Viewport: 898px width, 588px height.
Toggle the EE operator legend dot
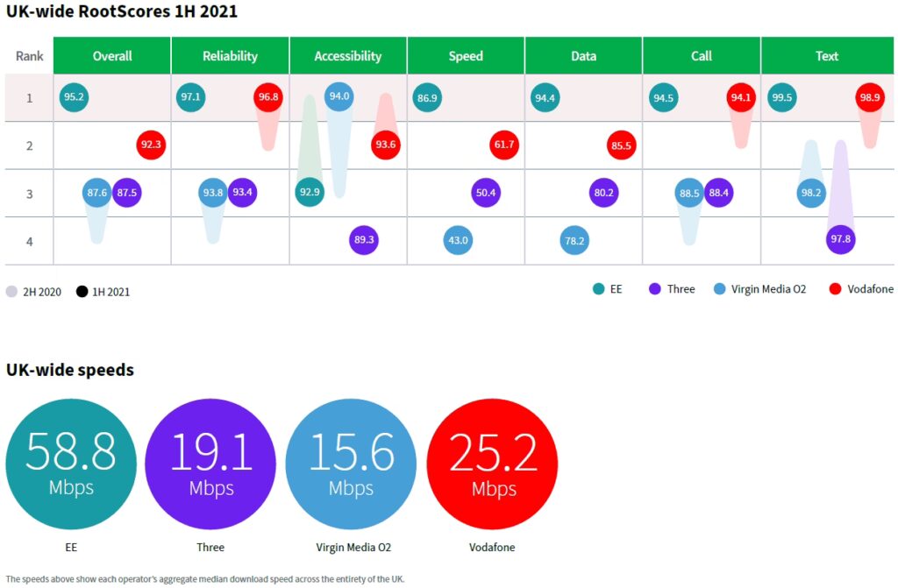598,288
